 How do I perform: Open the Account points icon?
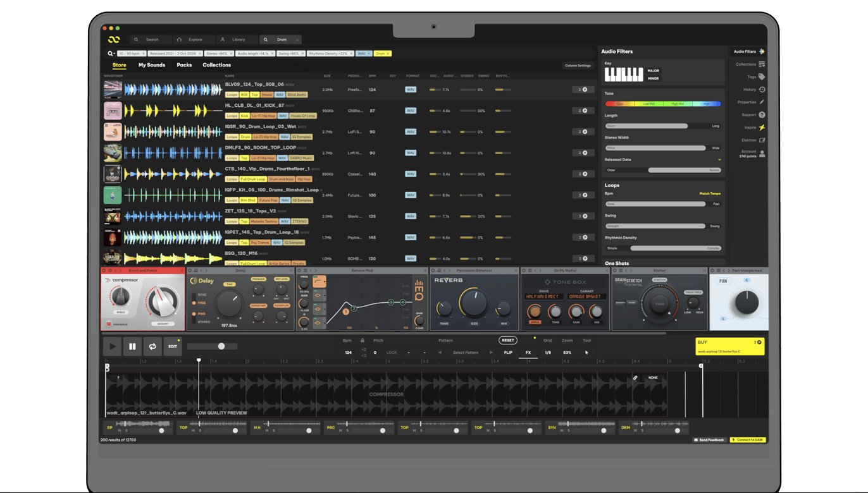[x=762, y=154]
